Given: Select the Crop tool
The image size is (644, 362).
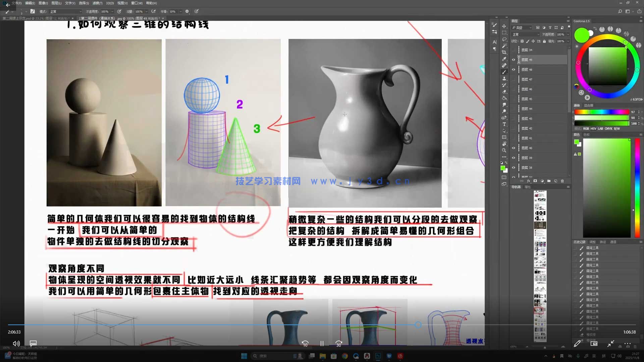Looking at the screenshot, I should click(504, 52).
